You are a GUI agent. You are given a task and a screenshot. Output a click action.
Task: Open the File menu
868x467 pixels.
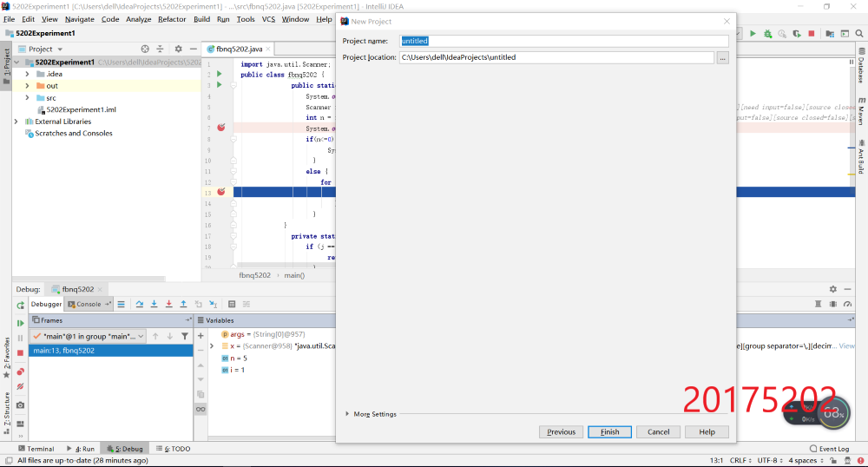pos(9,19)
